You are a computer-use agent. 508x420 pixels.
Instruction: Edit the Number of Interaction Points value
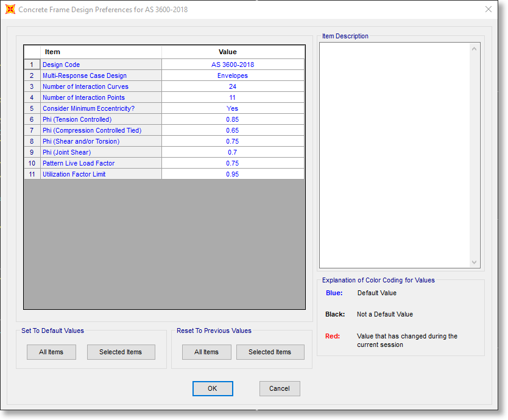point(233,97)
